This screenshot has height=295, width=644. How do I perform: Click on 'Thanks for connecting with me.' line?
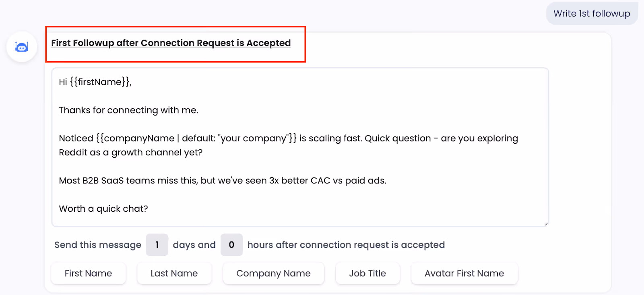(128, 110)
